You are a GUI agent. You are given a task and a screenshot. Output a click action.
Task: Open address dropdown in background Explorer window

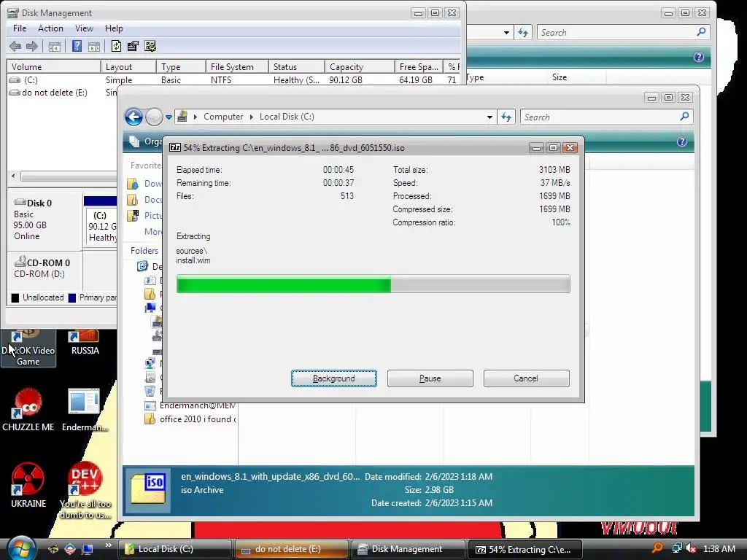pyautogui.click(x=506, y=32)
